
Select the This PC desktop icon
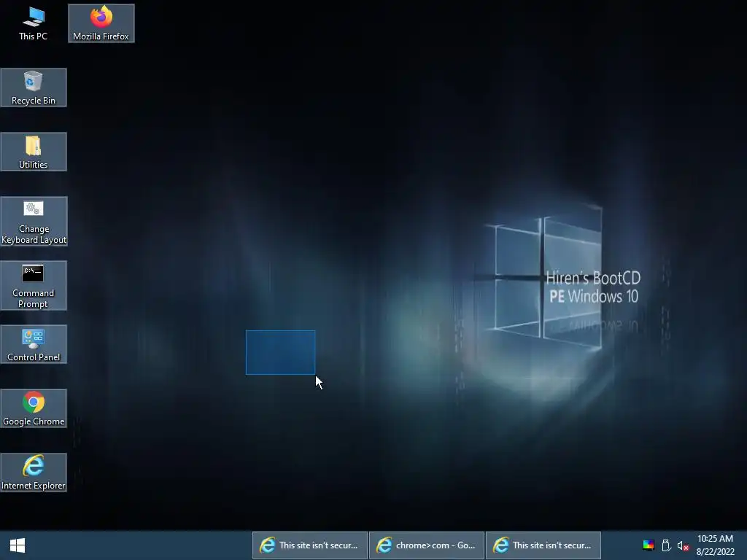tap(34, 23)
